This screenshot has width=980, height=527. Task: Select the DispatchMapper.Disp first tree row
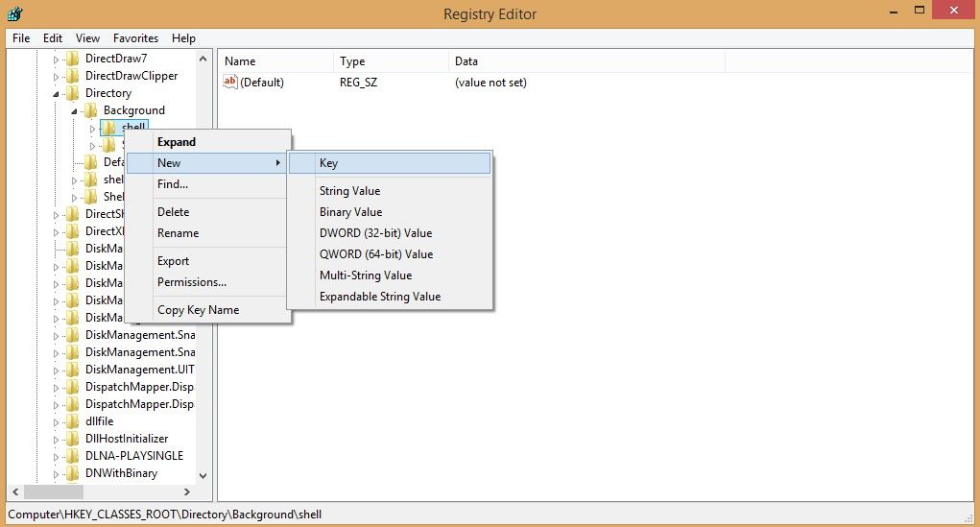click(x=139, y=387)
